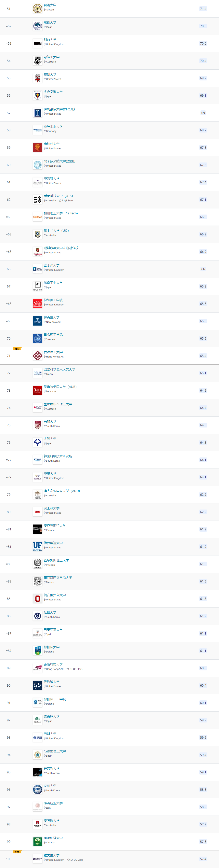Open the 澳大利亚国立大学（ANU） link
The height and width of the screenshot is (868, 219).
[62, 491]
